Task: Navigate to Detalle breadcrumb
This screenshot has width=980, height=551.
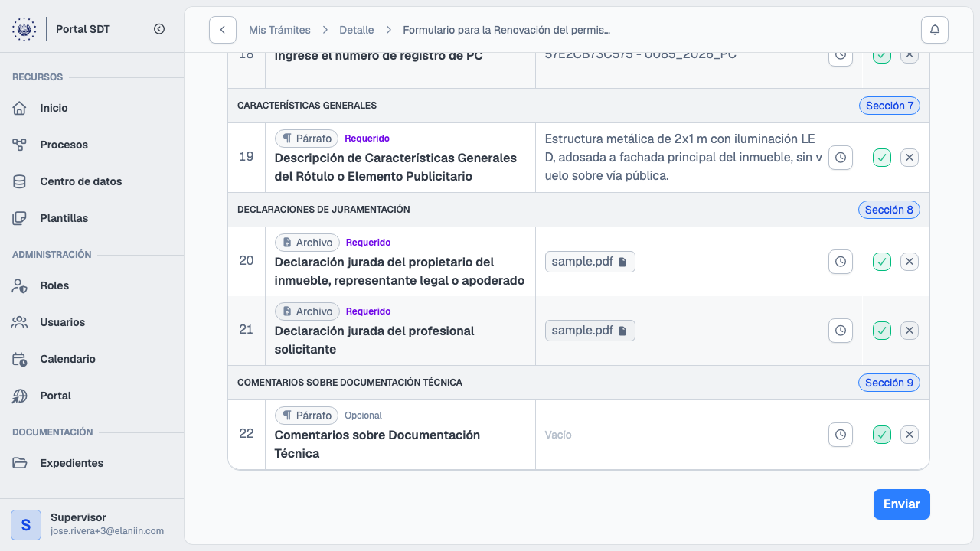Action: [356, 30]
